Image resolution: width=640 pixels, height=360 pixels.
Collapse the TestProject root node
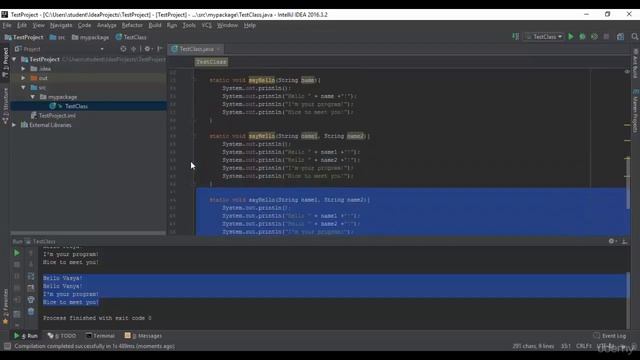pos(15,60)
